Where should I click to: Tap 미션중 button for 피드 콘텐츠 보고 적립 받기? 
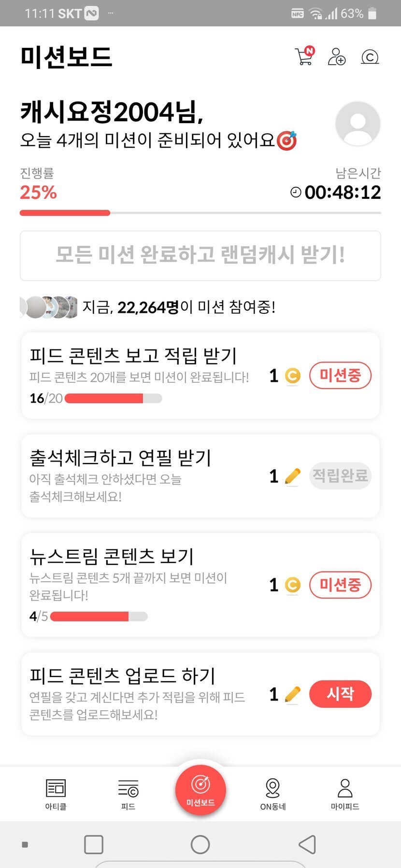click(x=340, y=375)
